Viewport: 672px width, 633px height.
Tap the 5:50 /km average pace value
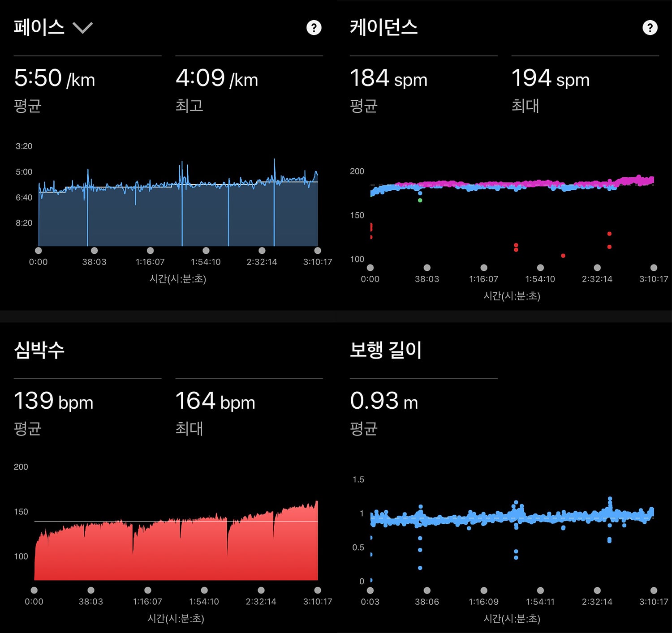tap(54, 78)
